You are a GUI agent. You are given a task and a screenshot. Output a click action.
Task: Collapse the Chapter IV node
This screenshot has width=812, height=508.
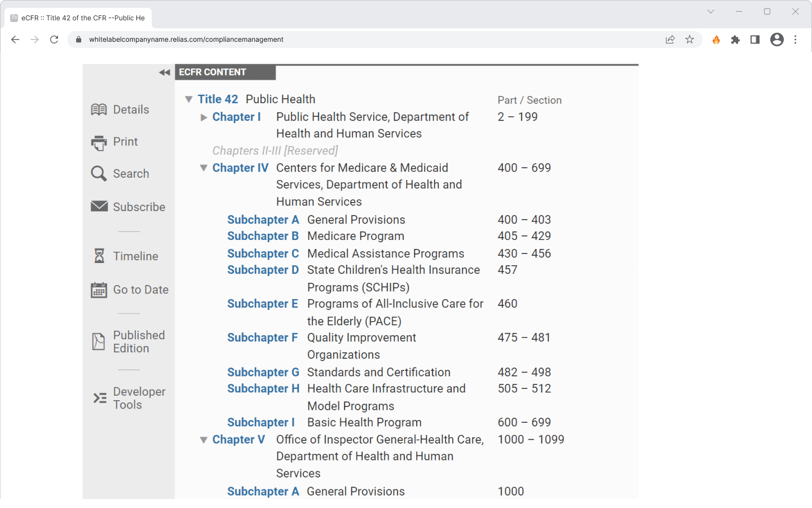coord(204,168)
